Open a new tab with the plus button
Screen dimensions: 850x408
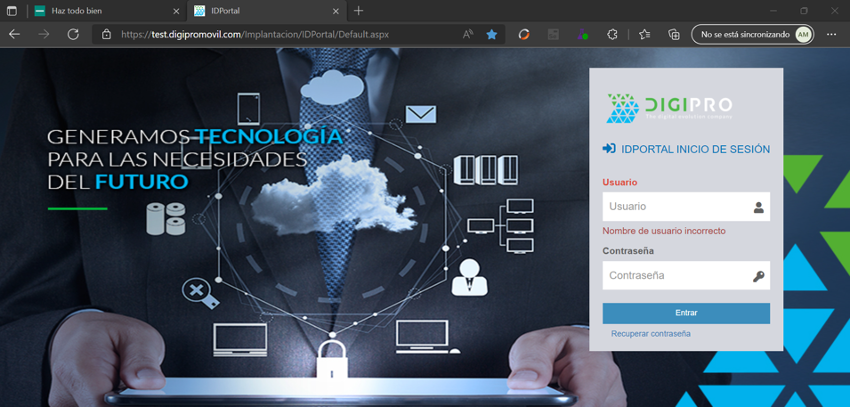359,10
